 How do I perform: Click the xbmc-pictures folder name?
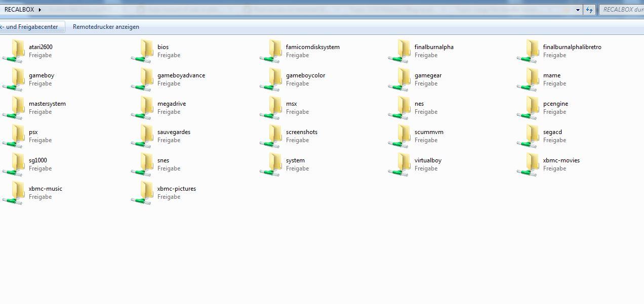coord(177,189)
